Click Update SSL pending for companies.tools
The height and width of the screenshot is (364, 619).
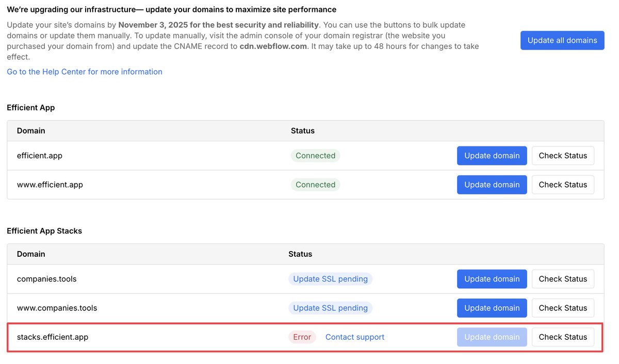[x=330, y=279]
